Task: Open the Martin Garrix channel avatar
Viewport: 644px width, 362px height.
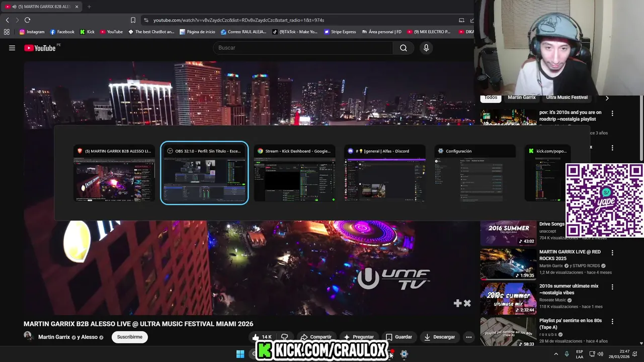Action: [28, 336]
